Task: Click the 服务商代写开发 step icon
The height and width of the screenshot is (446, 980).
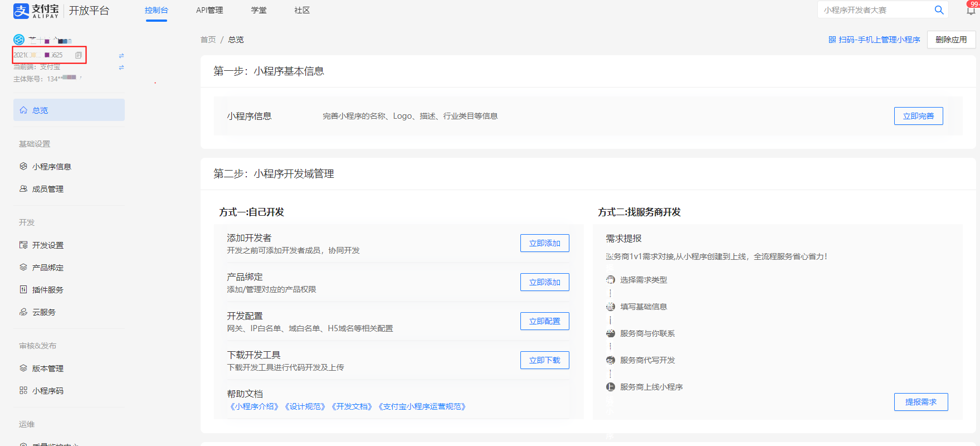Action: 611,360
